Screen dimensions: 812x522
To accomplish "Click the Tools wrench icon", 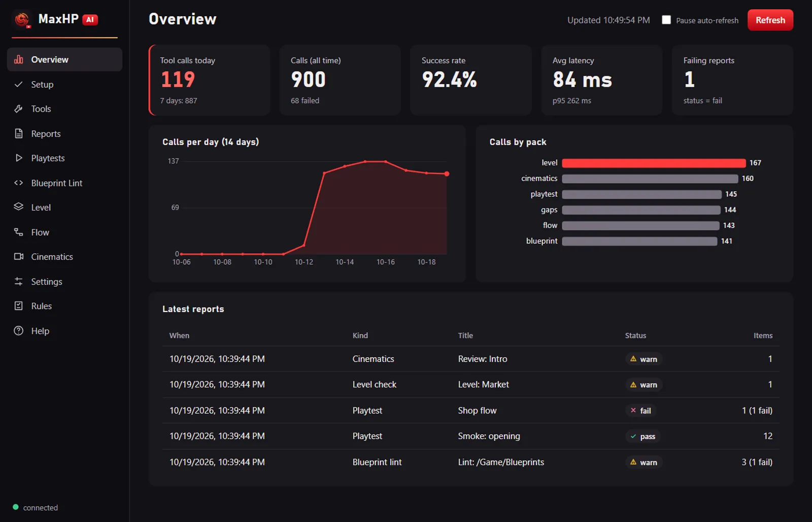I will (x=19, y=109).
